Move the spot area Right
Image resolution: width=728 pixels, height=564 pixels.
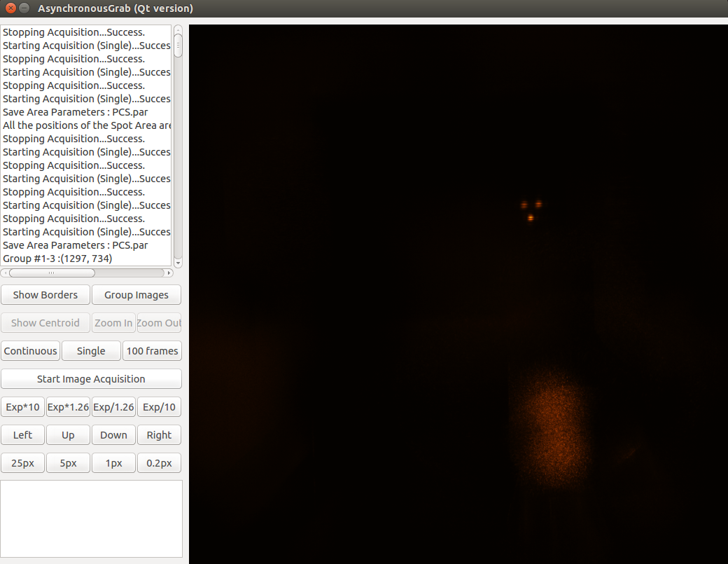click(x=160, y=435)
